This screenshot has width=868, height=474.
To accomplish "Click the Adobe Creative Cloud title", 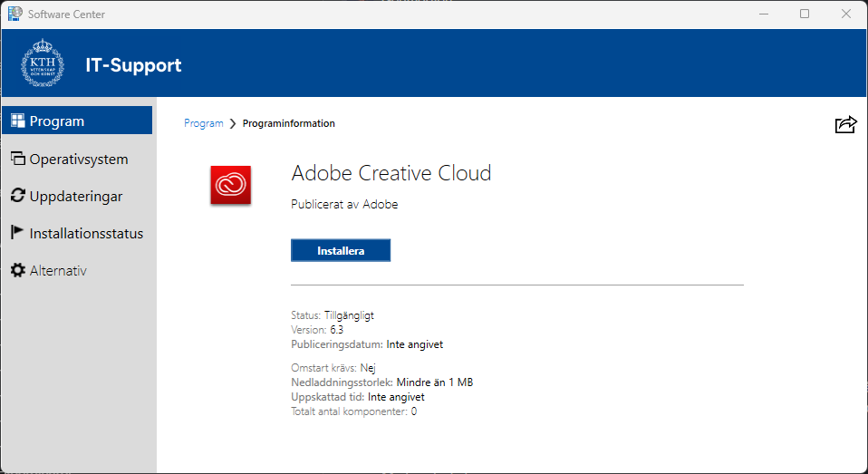I will [x=391, y=173].
